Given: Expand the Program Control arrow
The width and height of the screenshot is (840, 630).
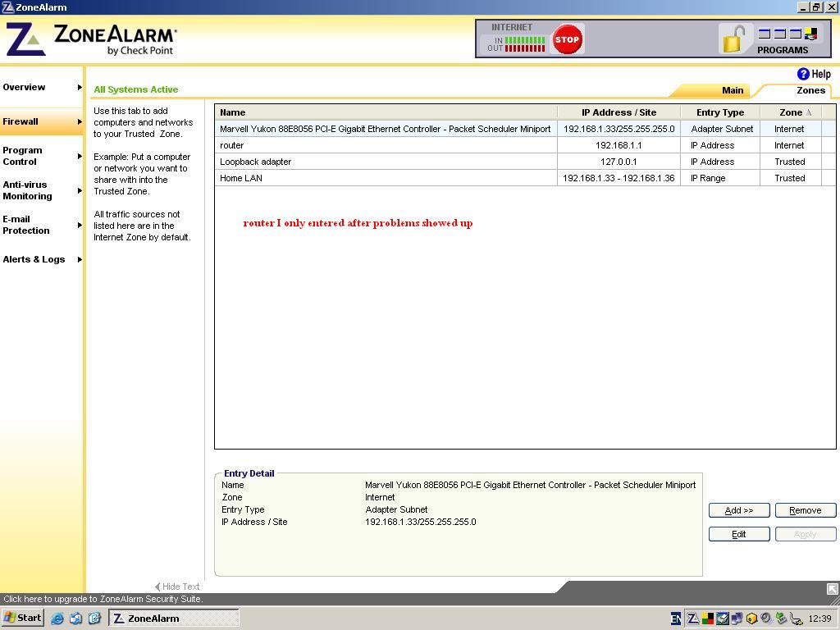Looking at the screenshot, I should (80, 156).
